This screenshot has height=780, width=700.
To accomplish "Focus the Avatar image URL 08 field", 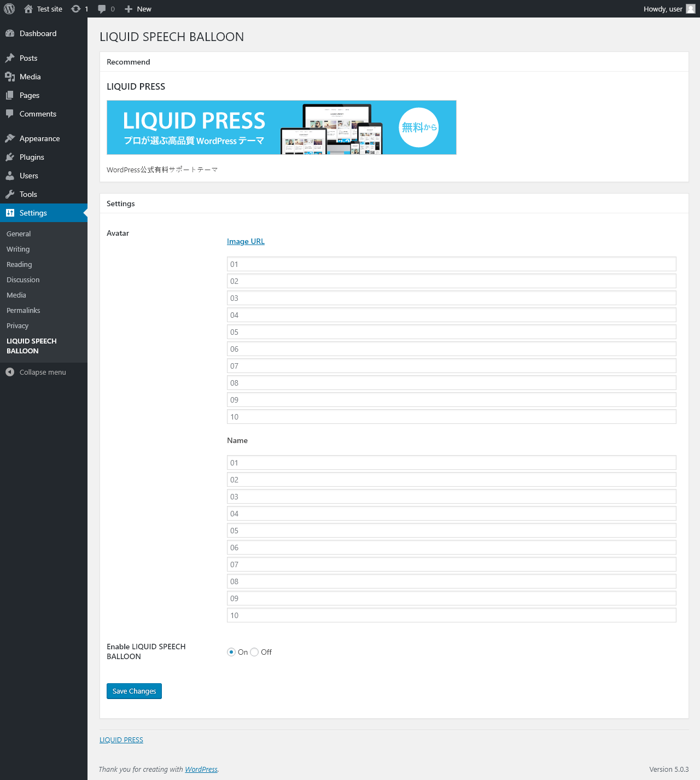I will pyautogui.click(x=452, y=383).
